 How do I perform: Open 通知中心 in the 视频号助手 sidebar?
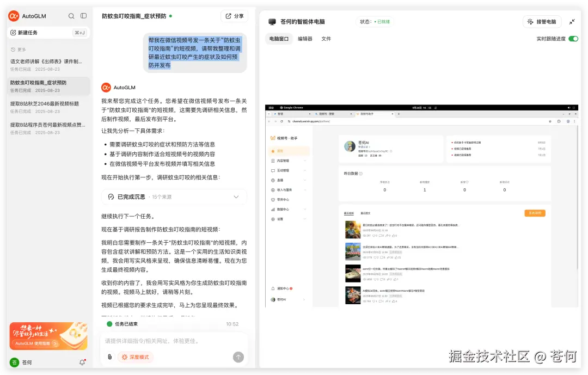[x=282, y=288]
